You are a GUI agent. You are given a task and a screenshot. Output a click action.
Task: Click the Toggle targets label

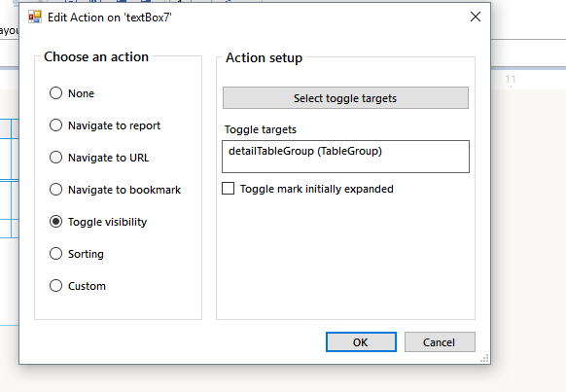tap(261, 129)
